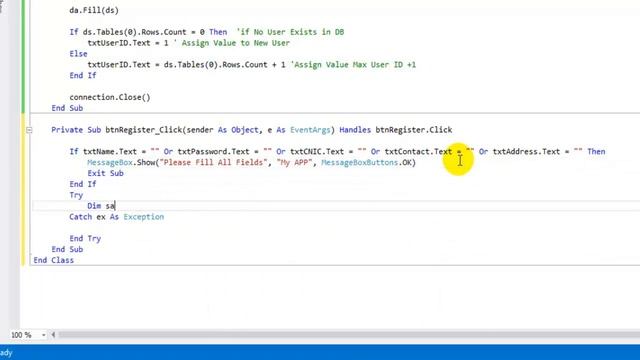
Task: Click the 'da.Fill(ds)' line
Action: coord(94,10)
